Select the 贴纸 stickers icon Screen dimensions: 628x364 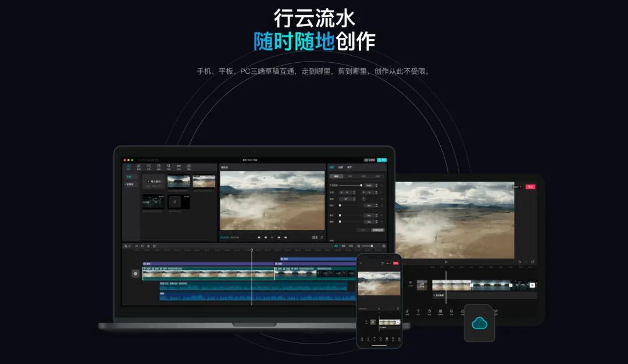click(158, 167)
